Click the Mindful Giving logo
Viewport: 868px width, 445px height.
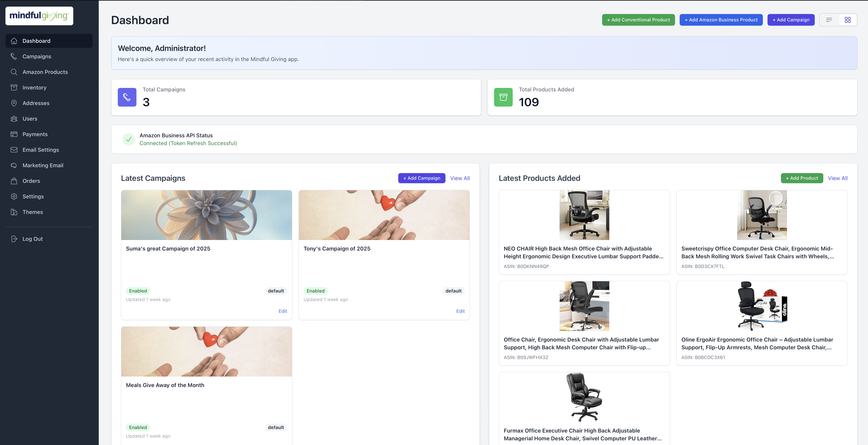tap(39, 16)
